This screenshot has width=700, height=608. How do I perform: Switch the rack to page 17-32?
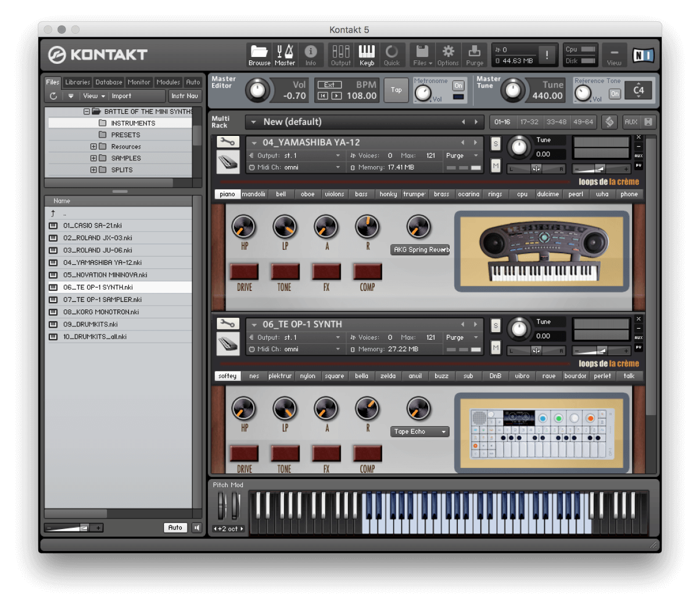[529, 122]
